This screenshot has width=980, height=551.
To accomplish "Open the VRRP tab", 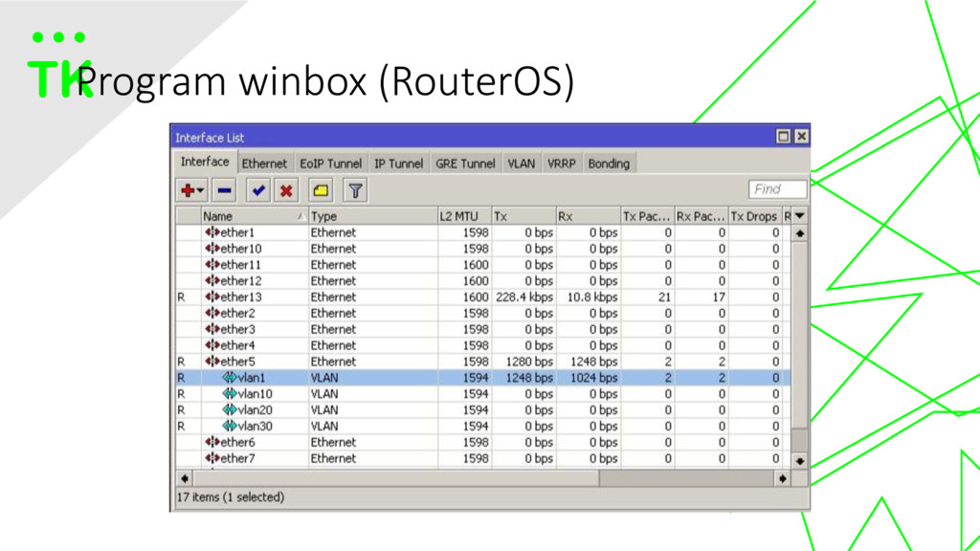I will (x=561, y=164).
